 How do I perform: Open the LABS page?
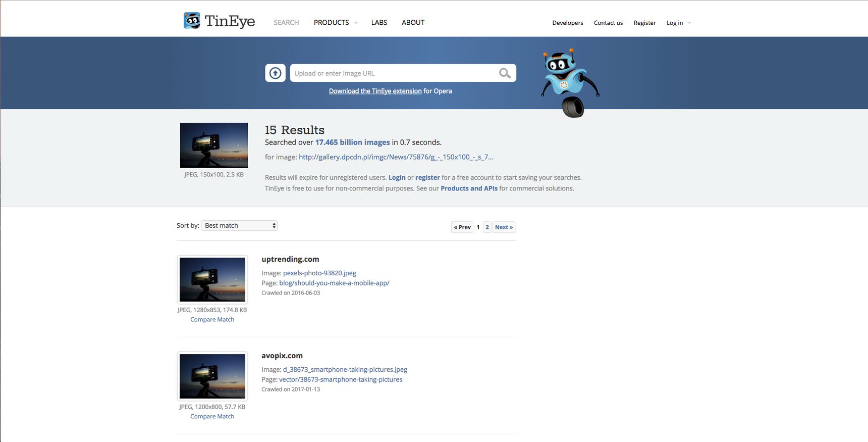click(x=379, y=23)
